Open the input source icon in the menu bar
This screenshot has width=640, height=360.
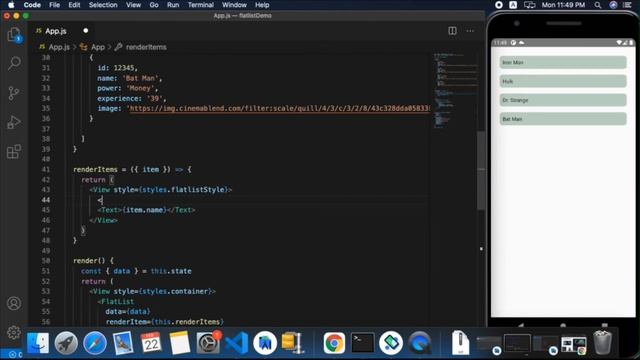pos(513,5)
